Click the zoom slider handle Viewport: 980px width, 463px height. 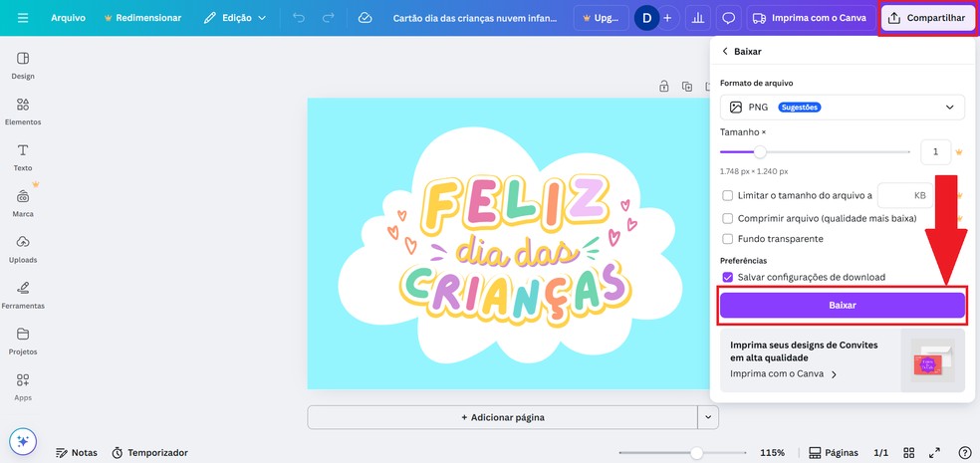point(696,452)
